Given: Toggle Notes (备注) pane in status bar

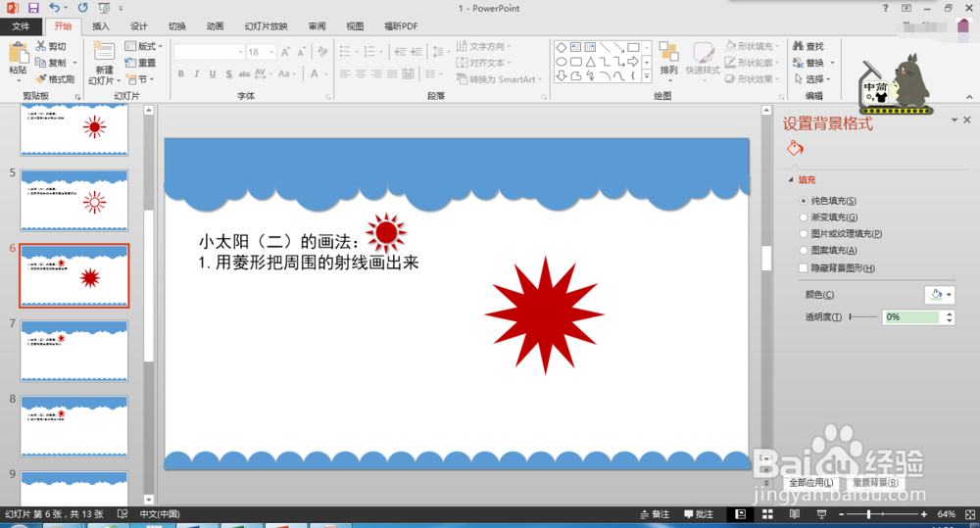Looking at the screenshot, I should [x=655, y=514].
